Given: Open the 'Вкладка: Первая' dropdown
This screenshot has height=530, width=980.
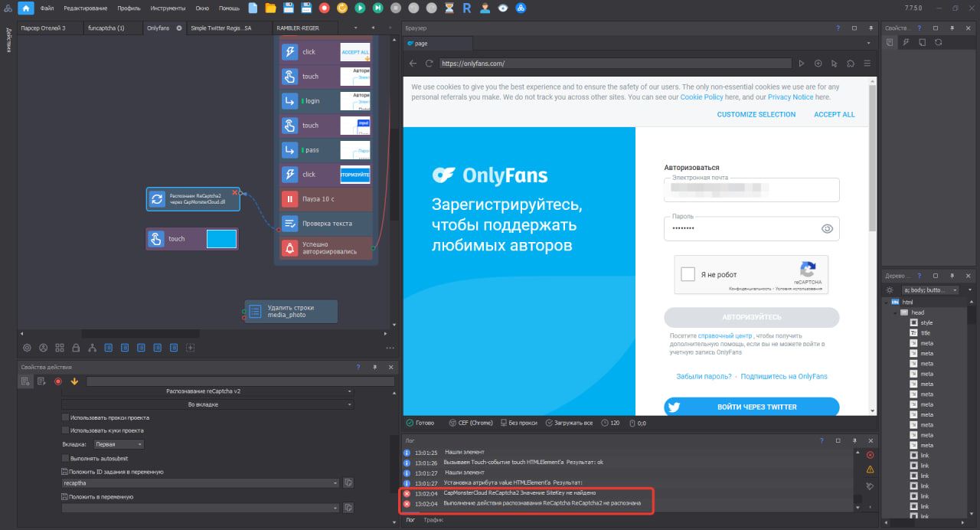Looking at the screenshot, I should coord(119,444).
